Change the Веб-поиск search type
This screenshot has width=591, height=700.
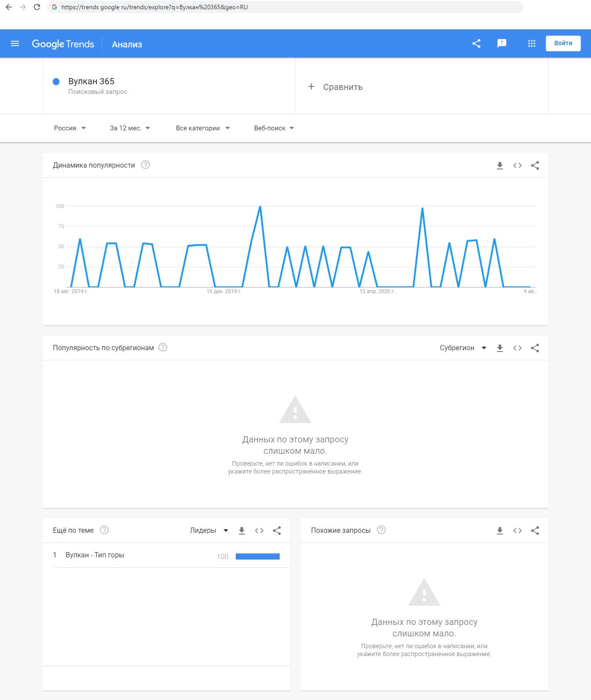274,128
